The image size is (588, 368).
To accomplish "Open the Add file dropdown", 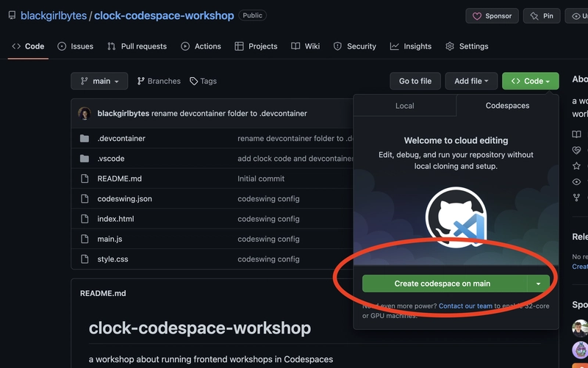I will point(471,81).
